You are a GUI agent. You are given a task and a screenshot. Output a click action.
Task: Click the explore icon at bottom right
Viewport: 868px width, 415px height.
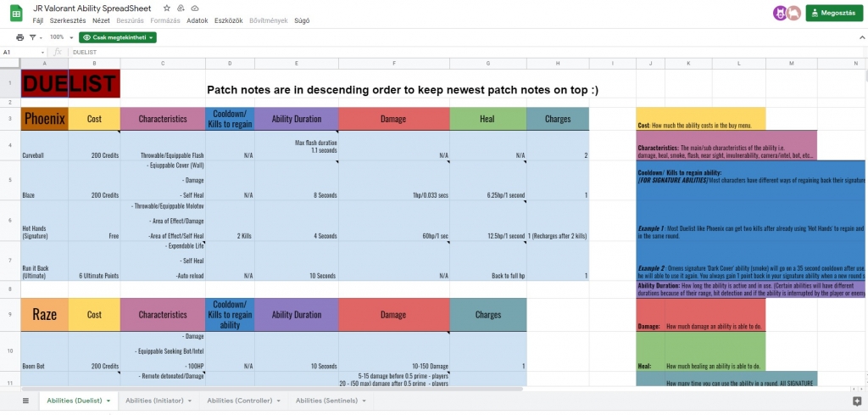pyautogui.click(x=856, y=401)
